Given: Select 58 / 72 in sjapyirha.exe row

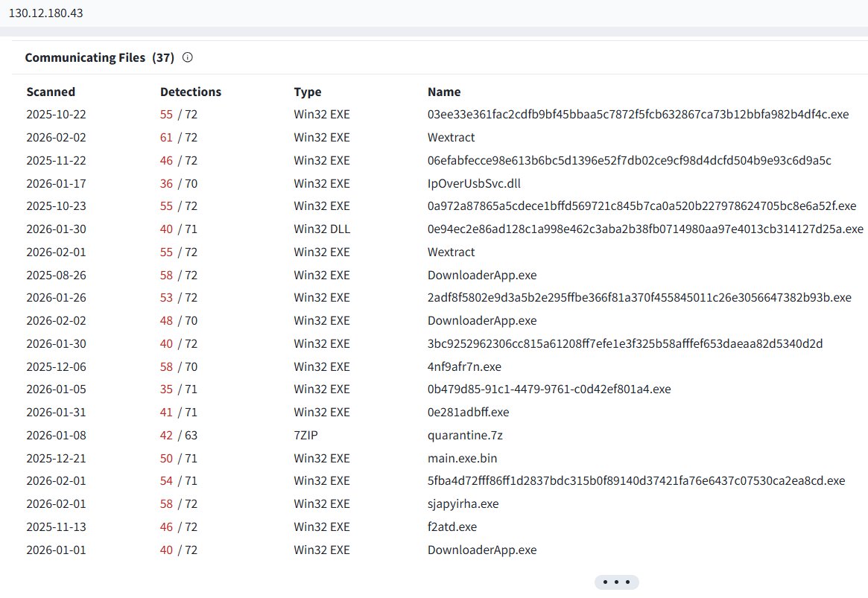Looking at the screenshot, I should pos(178,504).
